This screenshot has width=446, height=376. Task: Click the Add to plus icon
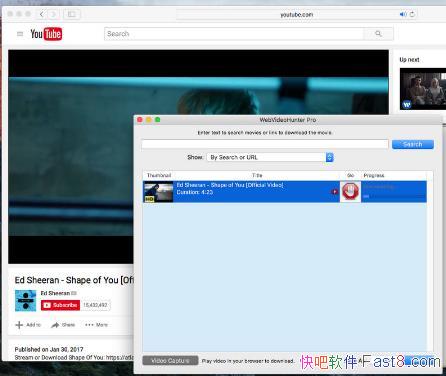19,325
